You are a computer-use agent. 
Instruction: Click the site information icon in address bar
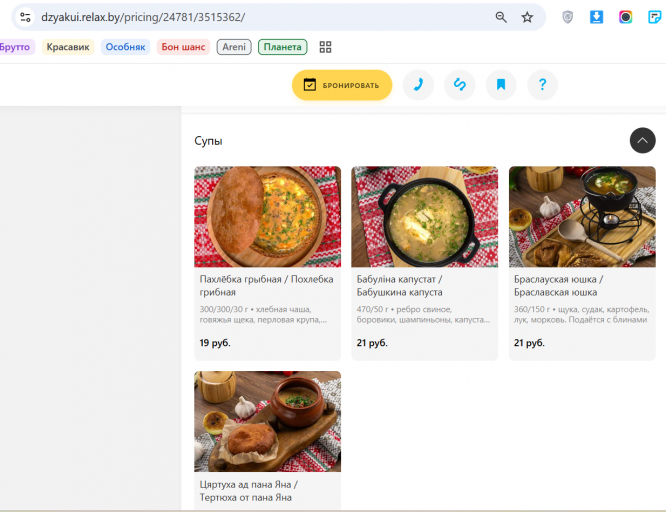[25, 17]
